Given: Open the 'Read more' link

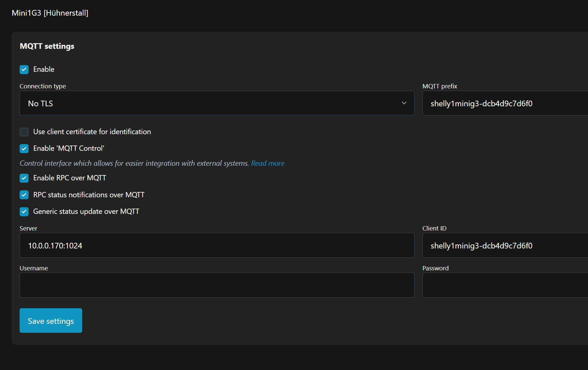Looking at the screenshot, I should pyautogui.click(x=268, y=163).
